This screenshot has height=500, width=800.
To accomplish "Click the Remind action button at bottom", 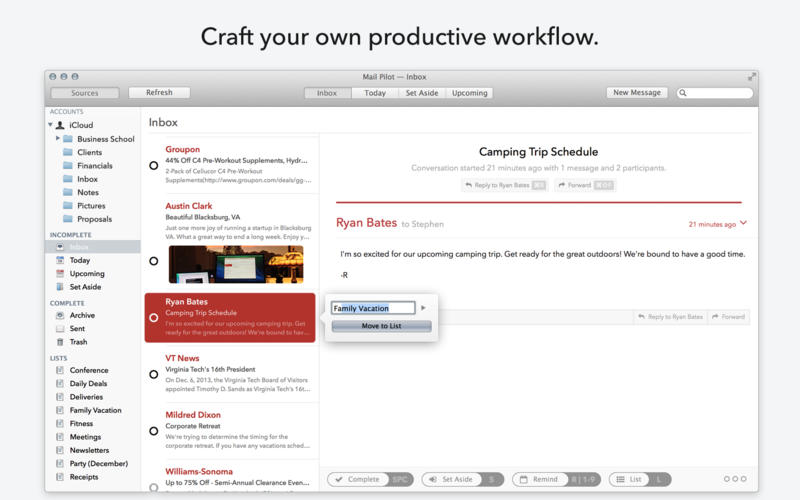I will click(556, 479).
